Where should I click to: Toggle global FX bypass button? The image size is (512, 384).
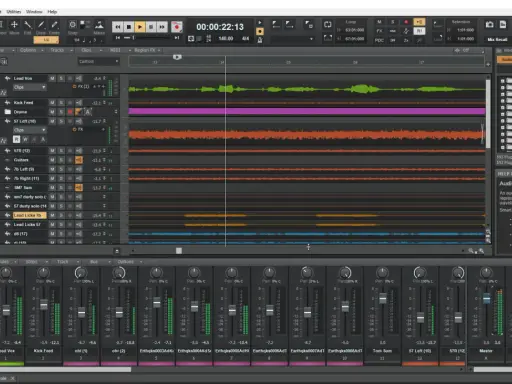tap(379, 31)
